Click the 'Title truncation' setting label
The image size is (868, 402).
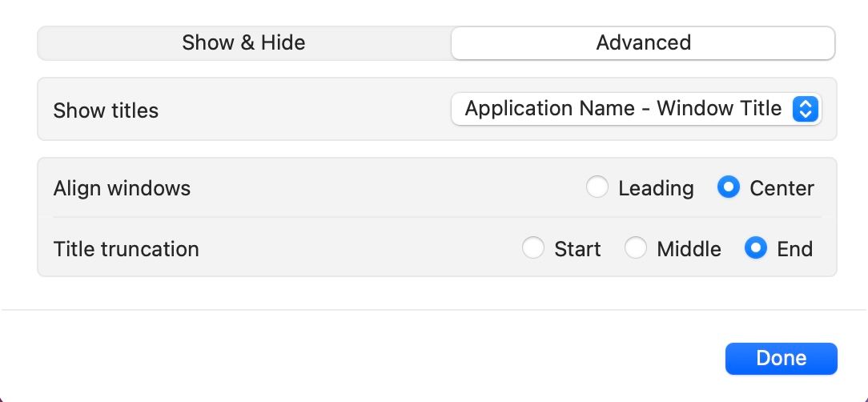click(126, 249)
